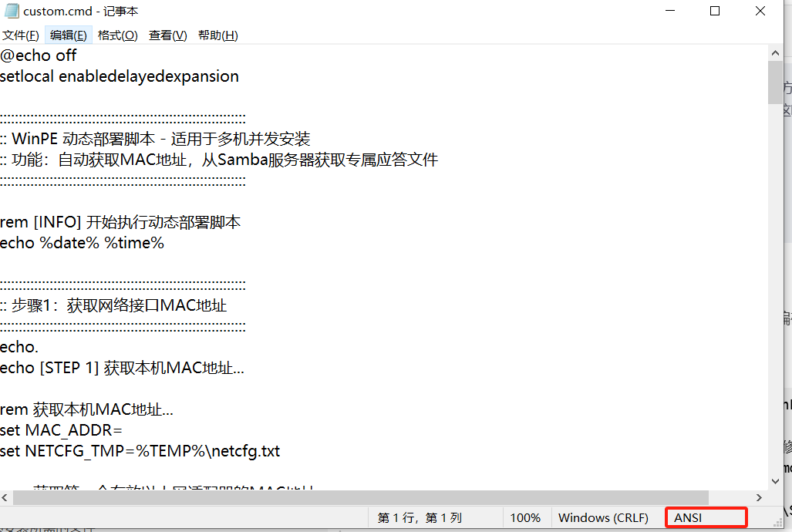Click the Notepad icon in title bar
Screen dimensions: 792x532
[x=11, y=11]
